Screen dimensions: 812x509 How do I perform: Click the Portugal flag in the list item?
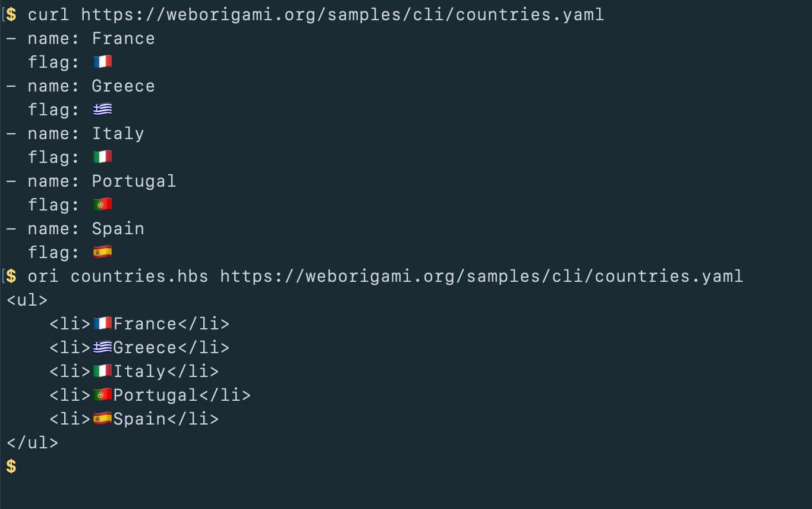click(x=102, y=395)
